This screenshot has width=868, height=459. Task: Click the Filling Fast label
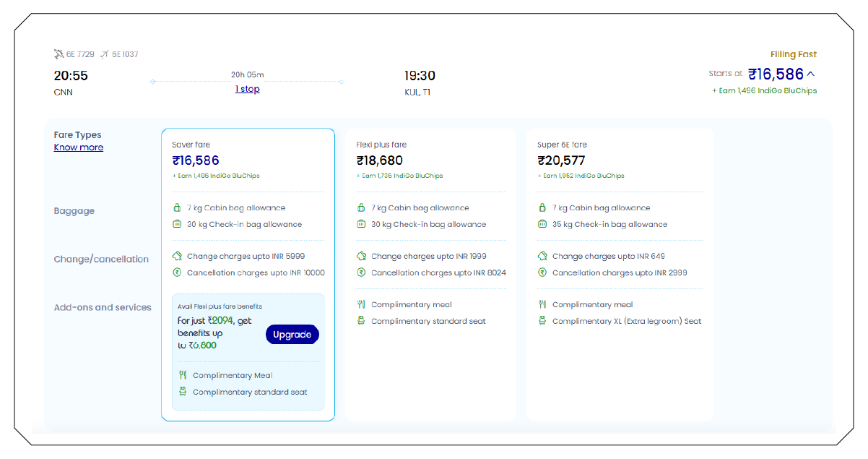(x=793, y=54)
